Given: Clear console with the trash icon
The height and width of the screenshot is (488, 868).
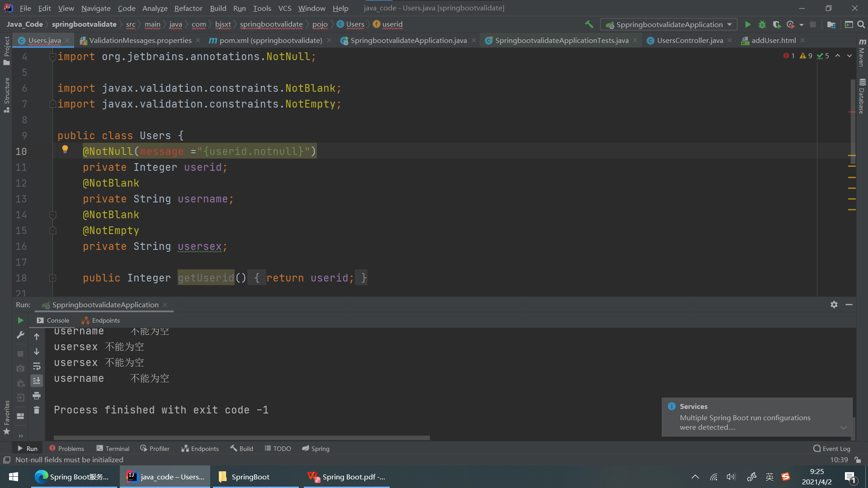Looking at the screenshot, I should (x=37, y=410).
